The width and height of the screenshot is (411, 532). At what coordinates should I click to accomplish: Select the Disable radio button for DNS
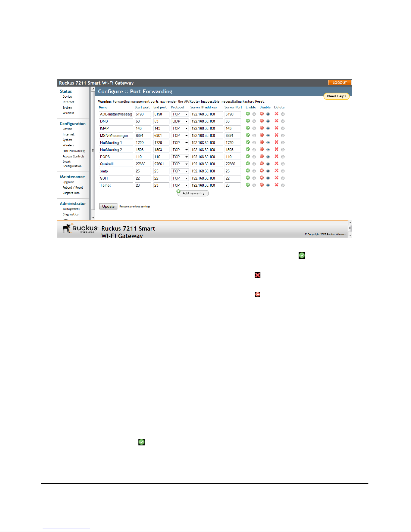[x=268, y=121]
